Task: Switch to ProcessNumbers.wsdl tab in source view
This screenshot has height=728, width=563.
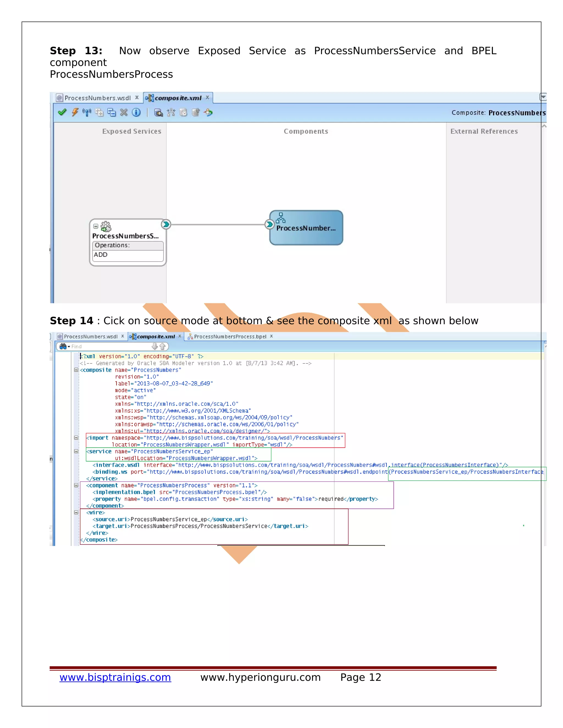Action: tap(90, 337)
